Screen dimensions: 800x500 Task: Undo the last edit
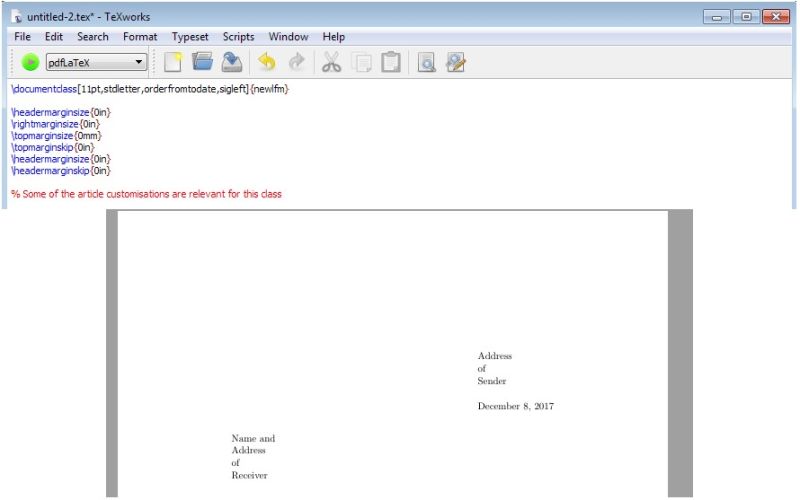pyautogui.click(x=266, y=62)
